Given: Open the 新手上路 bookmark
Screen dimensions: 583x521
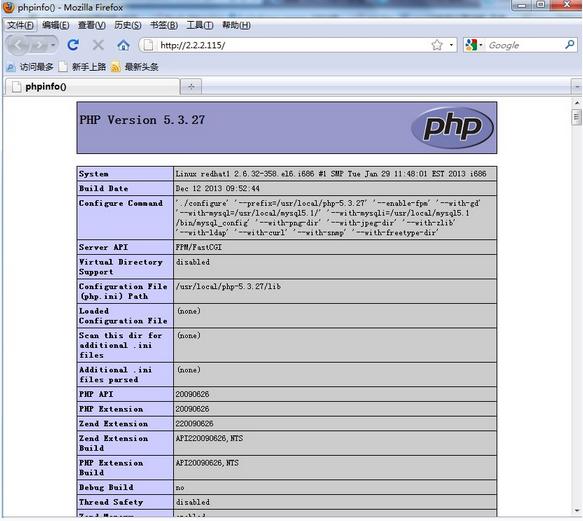Looking at the screenshot, I should click(83, 67).
